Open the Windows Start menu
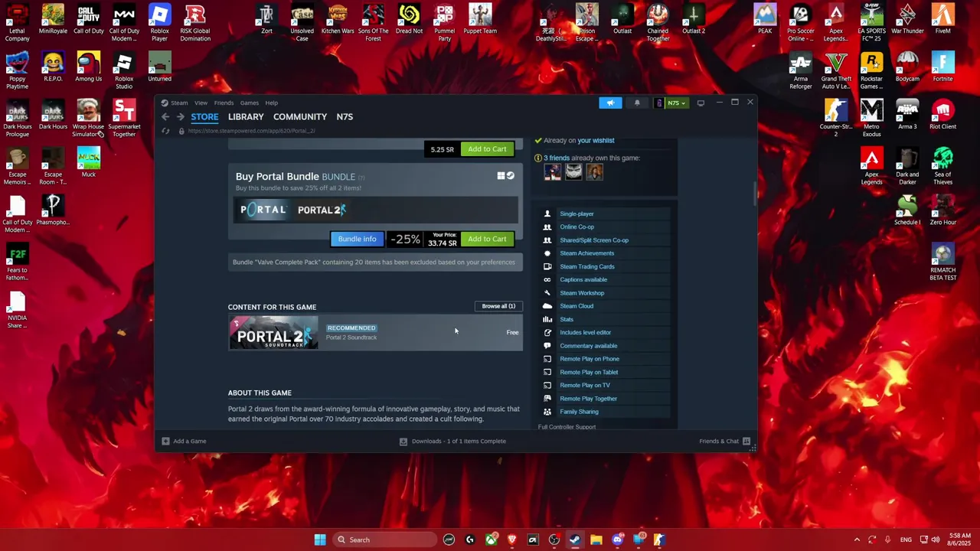Viewport: 980px width, 551px height. pyautogui.click(x=320, y=540)
